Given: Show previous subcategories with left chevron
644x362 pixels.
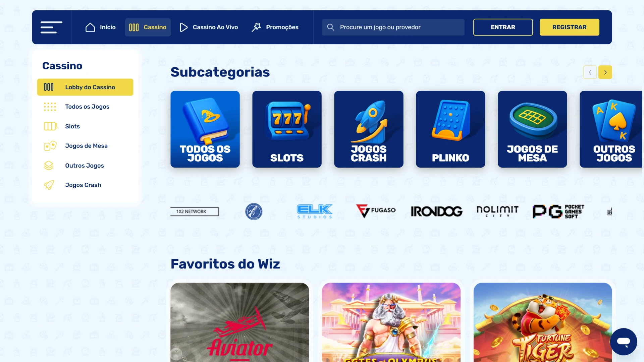Looking at the screenshot, I should pos(590,72).
